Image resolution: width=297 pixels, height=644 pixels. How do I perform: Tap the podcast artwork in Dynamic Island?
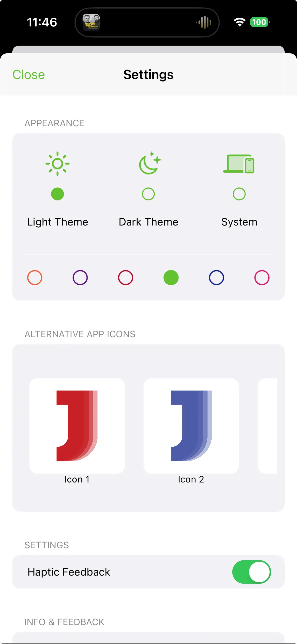(x=91, y=22)
